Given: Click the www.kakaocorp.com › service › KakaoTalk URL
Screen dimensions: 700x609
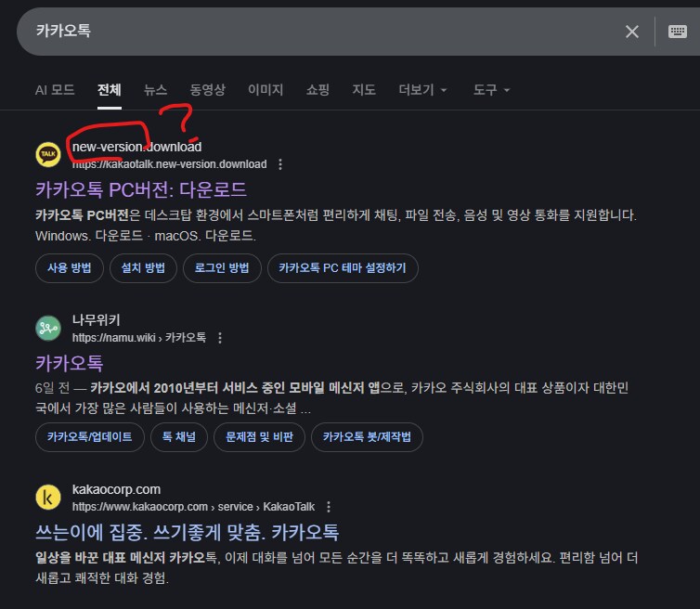Looking at the screenshot, I should (194, 507).
